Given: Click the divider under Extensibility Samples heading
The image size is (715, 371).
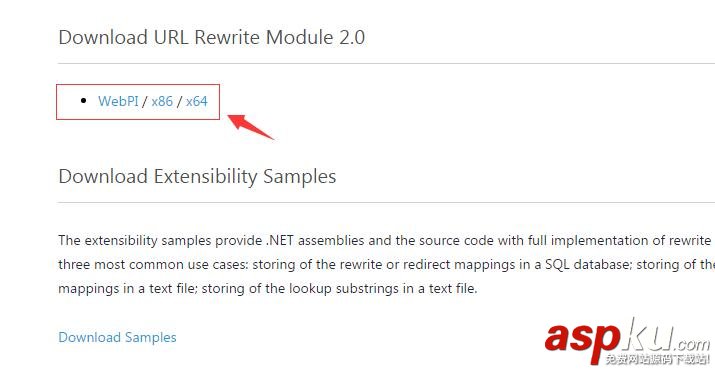Looking at the screenshot, I should [x=386, y=202].
